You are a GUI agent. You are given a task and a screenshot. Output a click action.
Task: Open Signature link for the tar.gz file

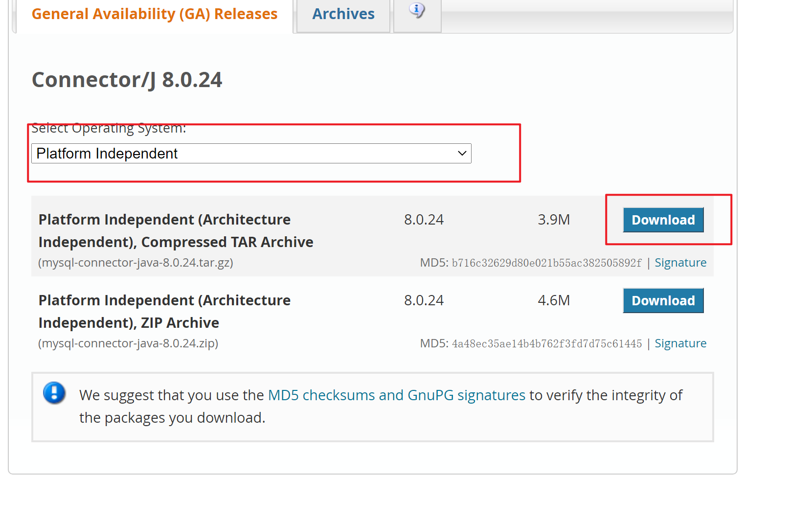click(x=680, y=263)
